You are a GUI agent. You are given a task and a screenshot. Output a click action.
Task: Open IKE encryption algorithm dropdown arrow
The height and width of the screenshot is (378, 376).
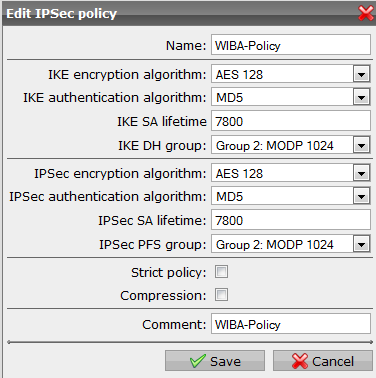[361, 74]
